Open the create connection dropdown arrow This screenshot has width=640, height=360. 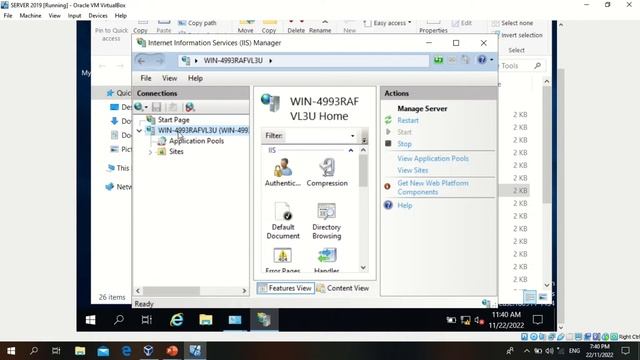[x=146, y=107]
